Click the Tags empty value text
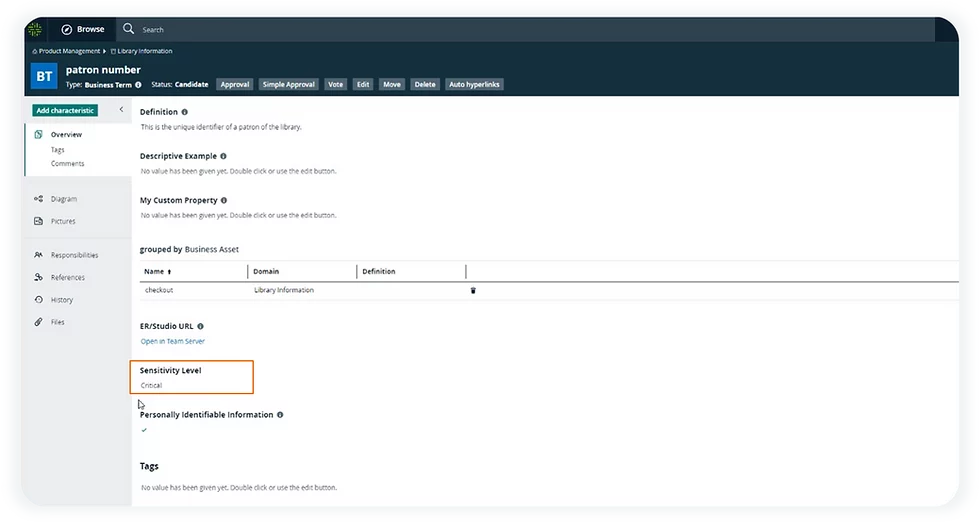 [x=239, y=487]
